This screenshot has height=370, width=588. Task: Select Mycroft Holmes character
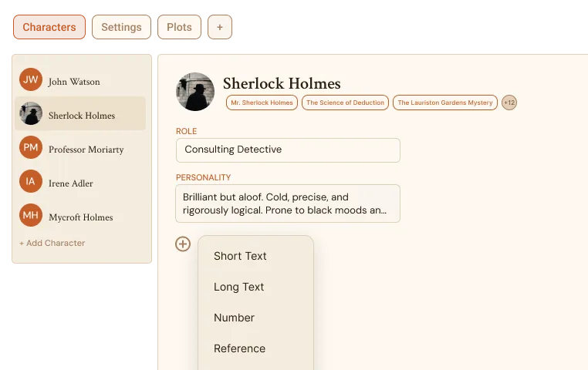(80, 215)
